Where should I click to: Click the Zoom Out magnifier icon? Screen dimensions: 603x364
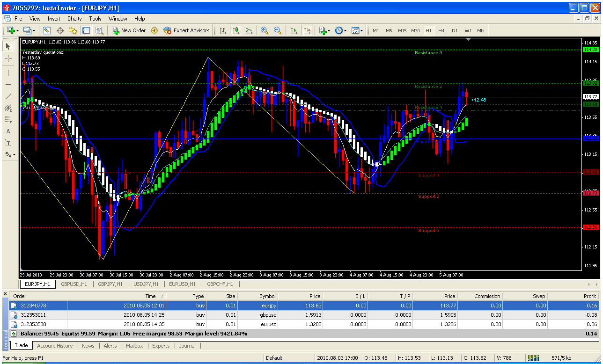coord(278,30)
